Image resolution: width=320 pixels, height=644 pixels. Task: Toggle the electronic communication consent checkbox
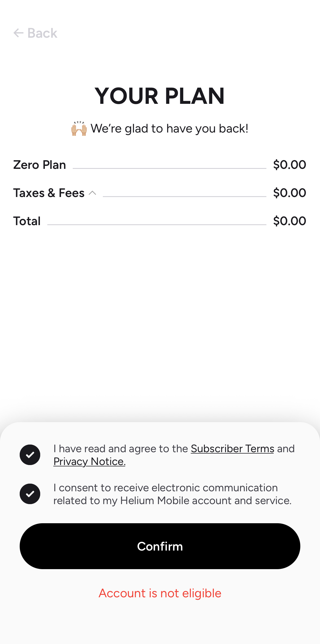[x=30, y=494]
